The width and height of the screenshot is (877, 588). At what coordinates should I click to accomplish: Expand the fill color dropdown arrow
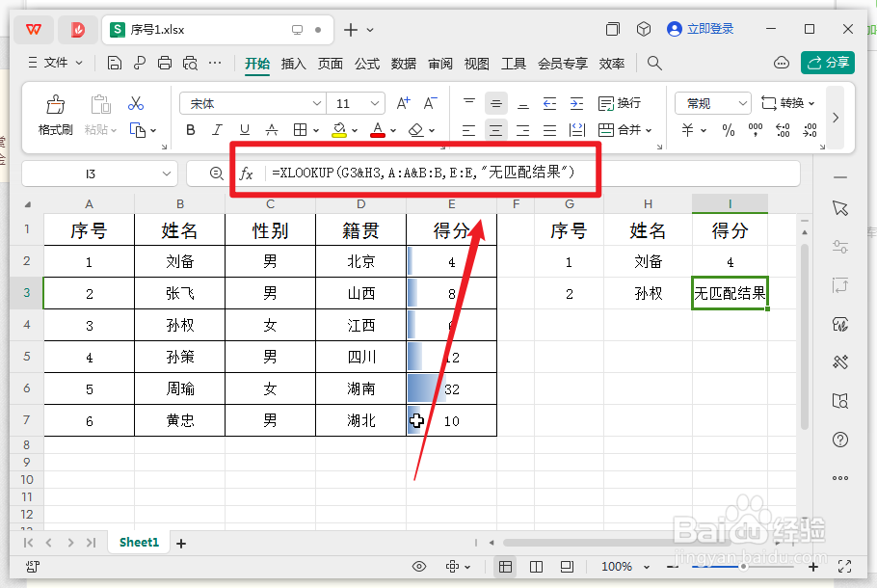pyautogui.click(x=357, y=130)
